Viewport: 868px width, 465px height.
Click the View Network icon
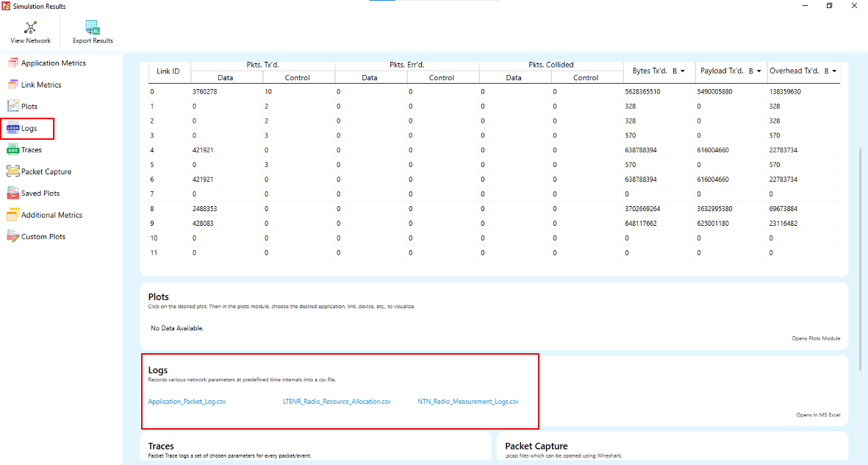pos(30,28)
